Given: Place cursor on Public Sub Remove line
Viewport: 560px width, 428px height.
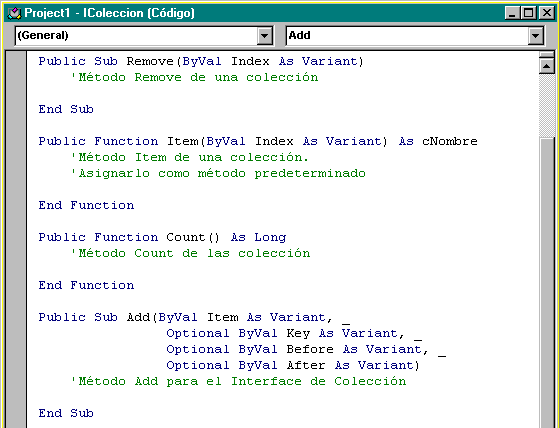Looking at the screenshot, I should click(201, 61).
